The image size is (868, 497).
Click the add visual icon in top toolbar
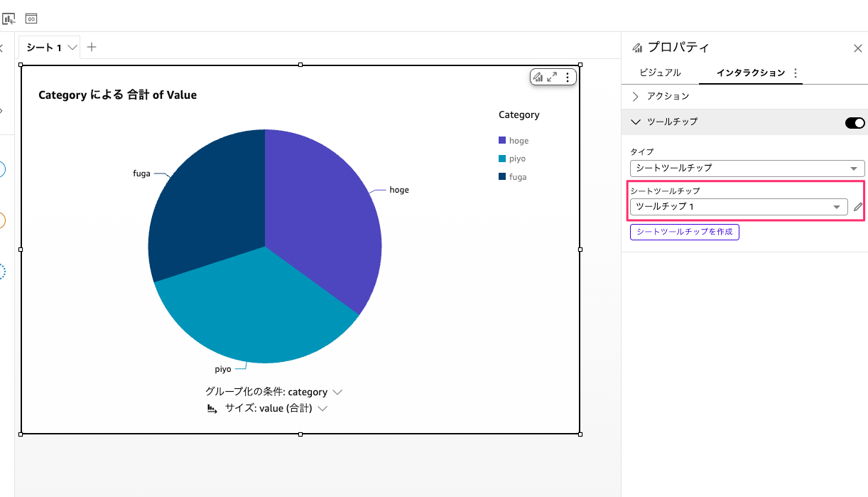pyautogui.click(x=9, y=18)
